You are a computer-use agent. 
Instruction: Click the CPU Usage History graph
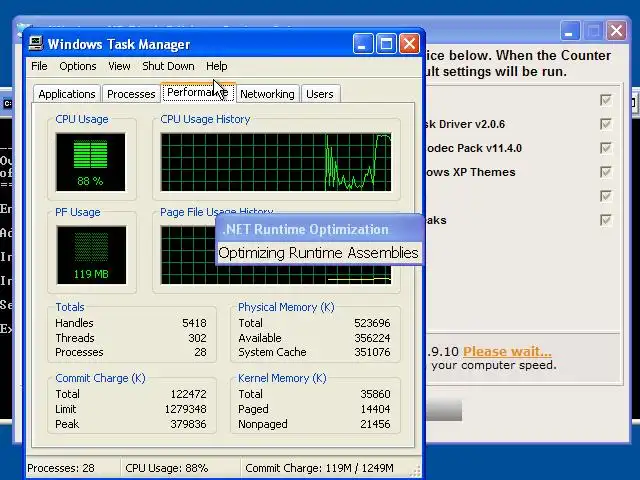click(276, 162)
